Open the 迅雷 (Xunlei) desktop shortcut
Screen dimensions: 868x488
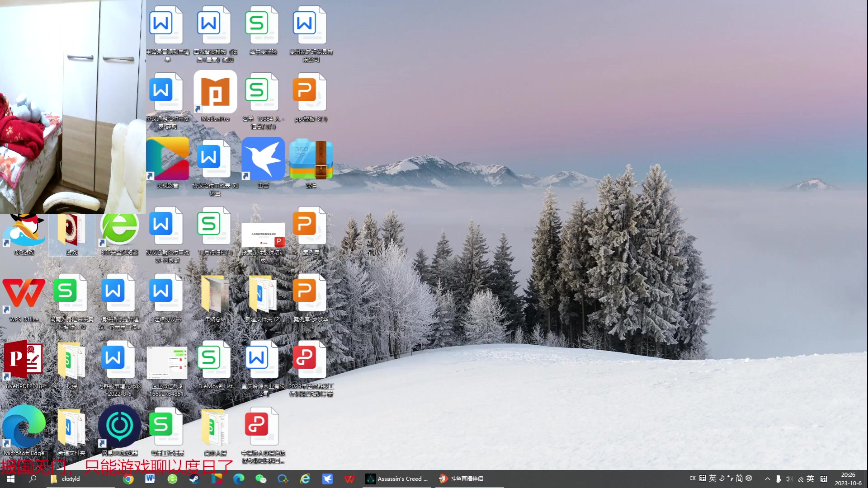pyautogui.click(x=263, y=163)
